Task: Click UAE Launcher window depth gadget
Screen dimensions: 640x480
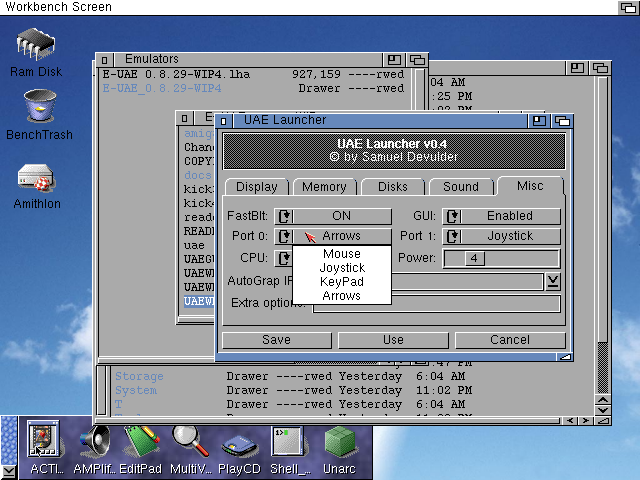Action: 562,121
